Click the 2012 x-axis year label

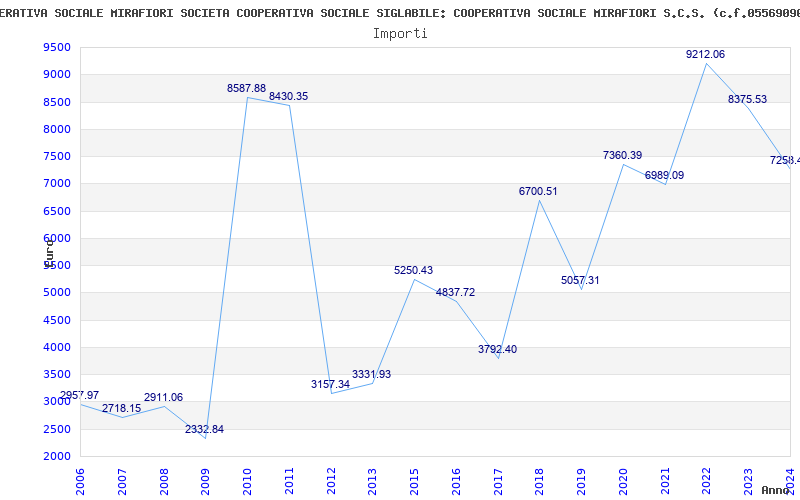coord(331,482)
